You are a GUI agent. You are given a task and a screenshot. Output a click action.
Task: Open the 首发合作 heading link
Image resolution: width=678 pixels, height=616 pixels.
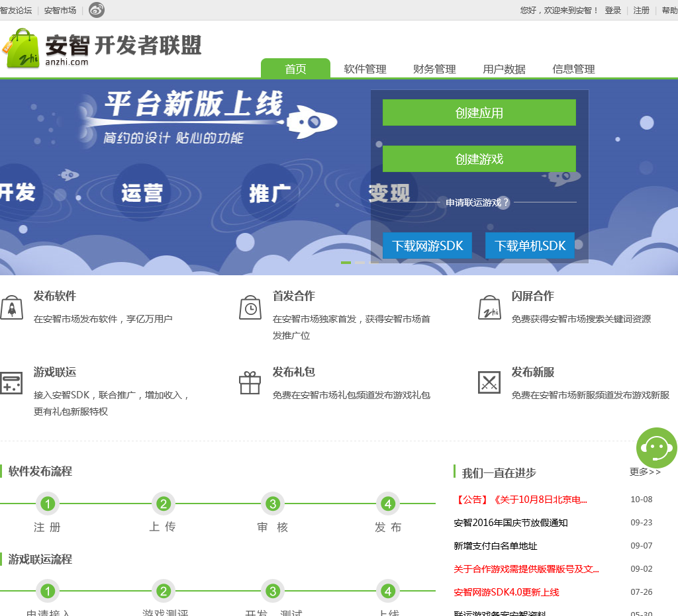293,296
